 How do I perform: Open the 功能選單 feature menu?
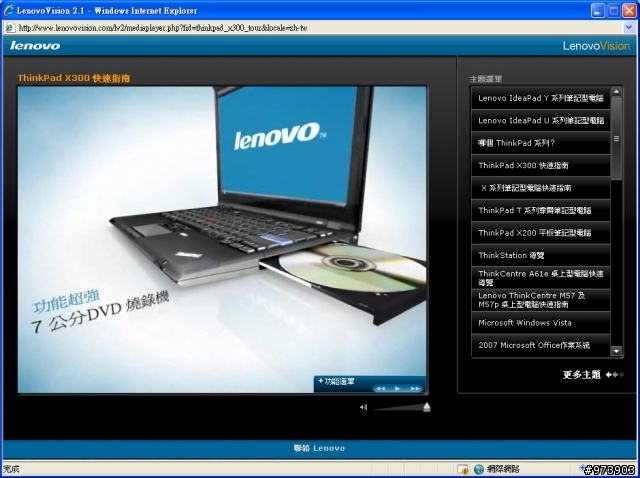[336, 381]
